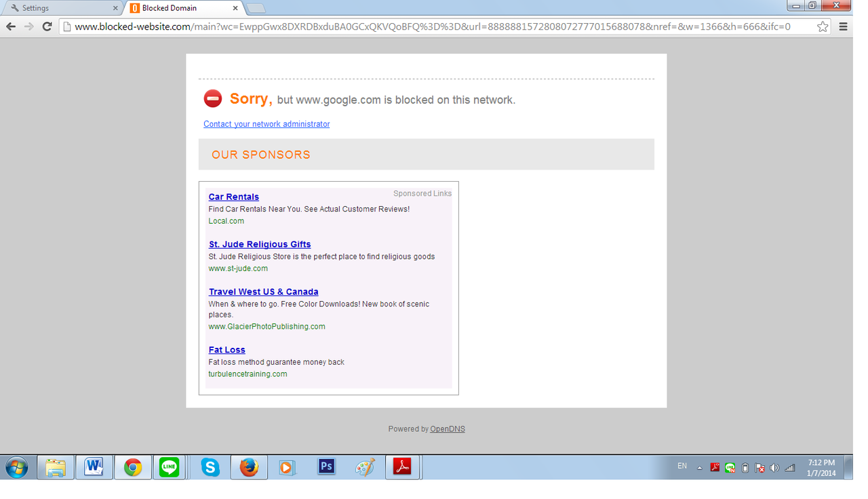The width and height of the screenshot is (868, 499).
Task: Click the taskbar clock showing 7:12 PM
Action: [821, 468]
